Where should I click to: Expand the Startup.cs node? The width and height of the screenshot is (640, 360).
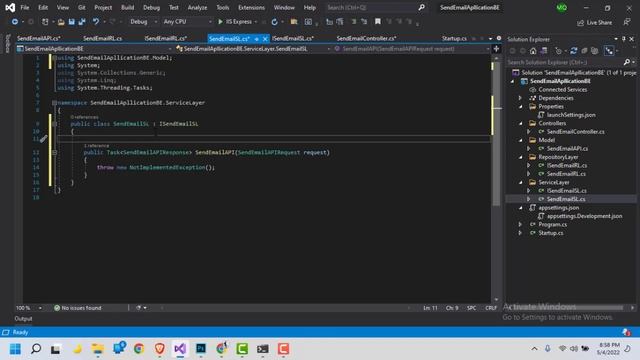pyautogui.click(x=520, y=233)
